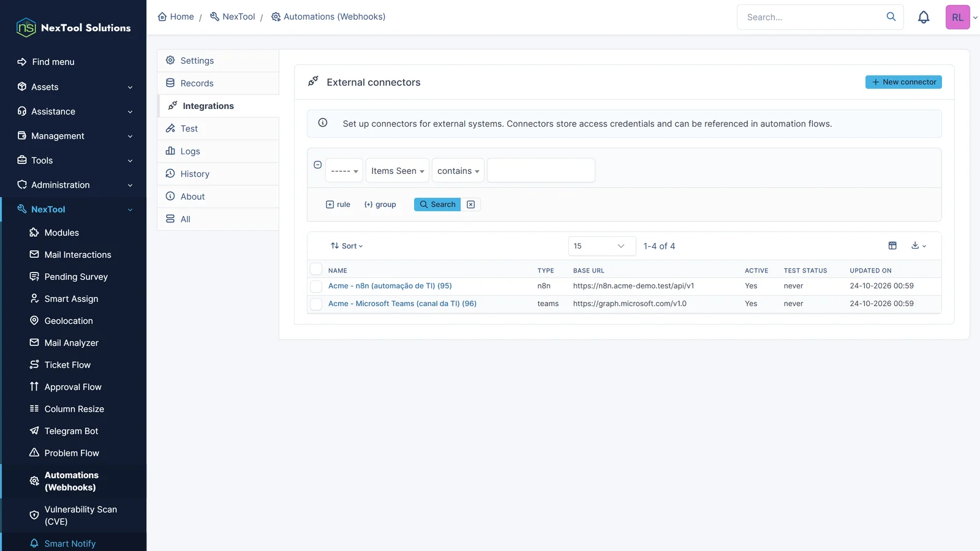Add a filter group
Image resolution: width=980 pixels, height=551 pixels.
(380, 204)
